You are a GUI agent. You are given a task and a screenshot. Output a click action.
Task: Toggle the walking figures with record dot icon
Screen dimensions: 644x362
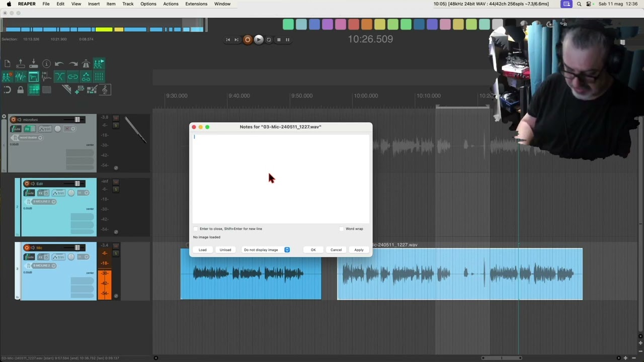click(7, 76)
